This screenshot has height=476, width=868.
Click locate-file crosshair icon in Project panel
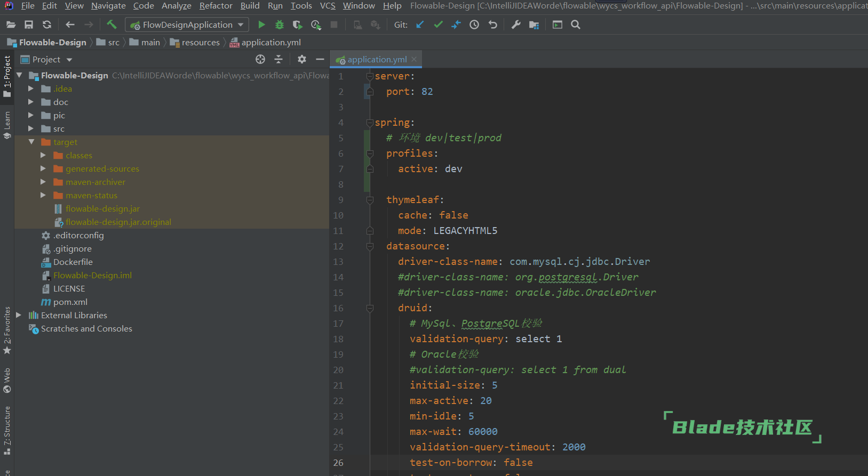(260, 59)
